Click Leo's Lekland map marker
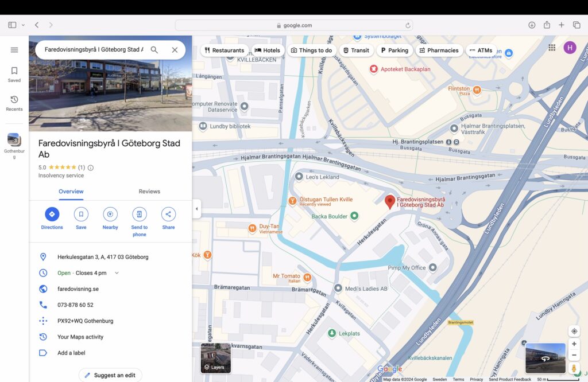The width and height of the screenshot is (588, 382). point(299,177)
